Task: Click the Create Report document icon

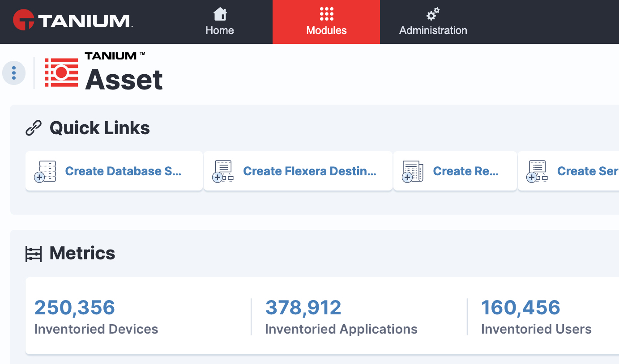Action: click(x=413, y=171)
